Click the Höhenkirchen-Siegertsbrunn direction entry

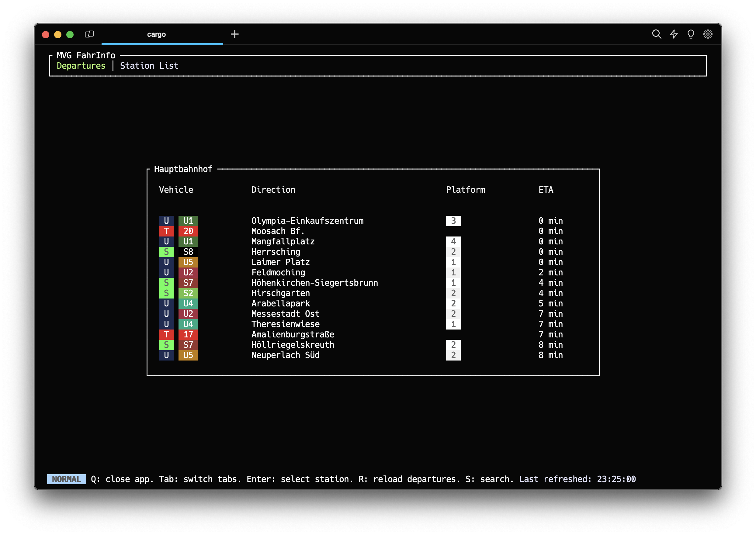pos(314,283)
